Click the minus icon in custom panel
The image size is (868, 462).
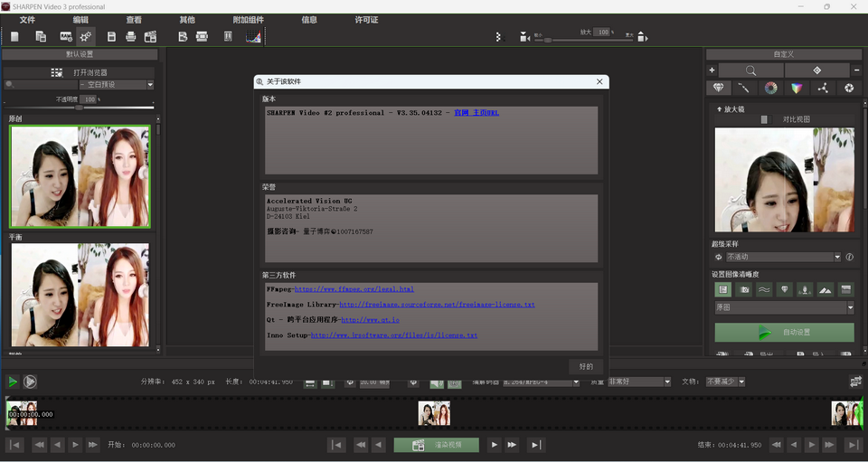click(856, 71)
